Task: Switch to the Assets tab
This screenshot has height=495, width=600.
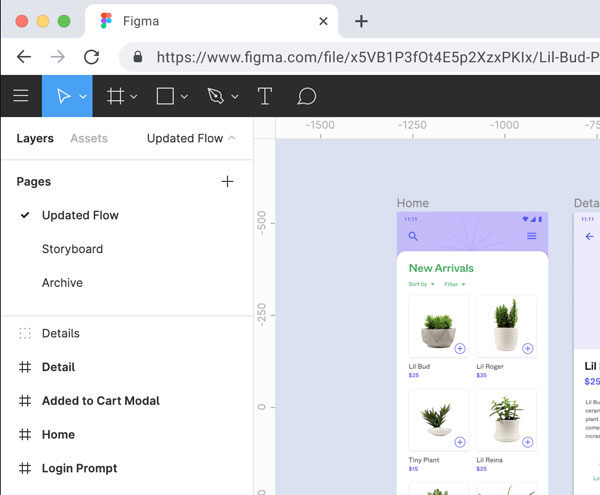Action: pos(89,138)
